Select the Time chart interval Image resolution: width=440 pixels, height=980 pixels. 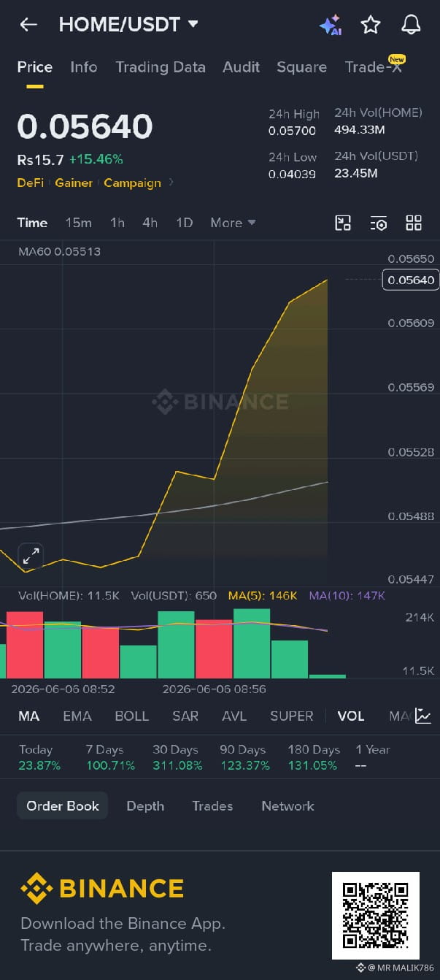pos(32,223)
